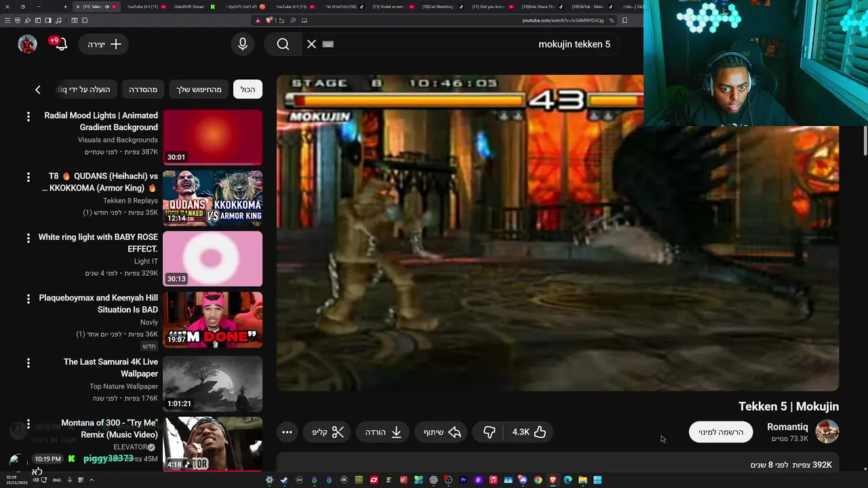Select the 'הכול' filter chip
Image resolution: width=868 pixels, height=488 pixels.
(248, 89)
